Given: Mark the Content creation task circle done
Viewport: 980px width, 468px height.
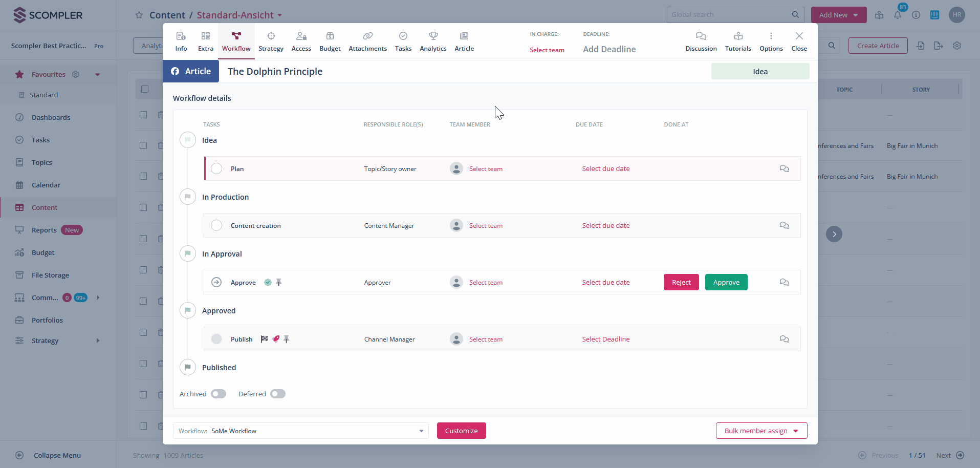Looking at the screenshot, I should pos(216,225).
